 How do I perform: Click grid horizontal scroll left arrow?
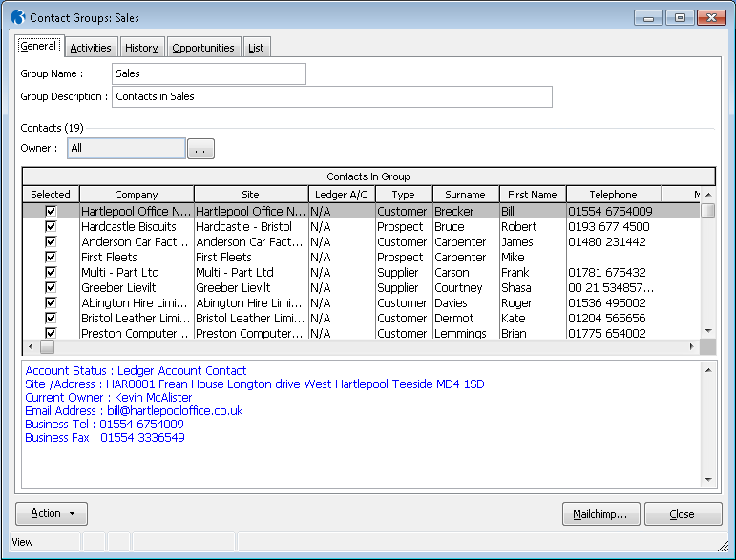click(x=31, y=347)
